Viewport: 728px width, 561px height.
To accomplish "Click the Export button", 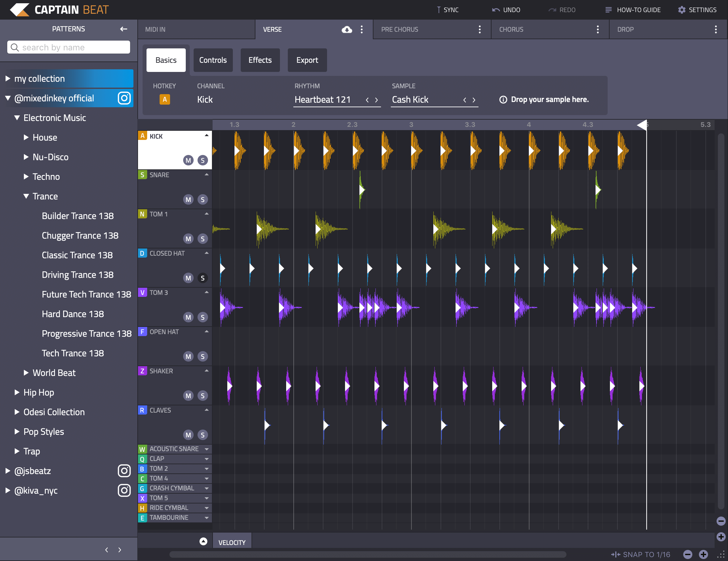I will click(307, 60).
